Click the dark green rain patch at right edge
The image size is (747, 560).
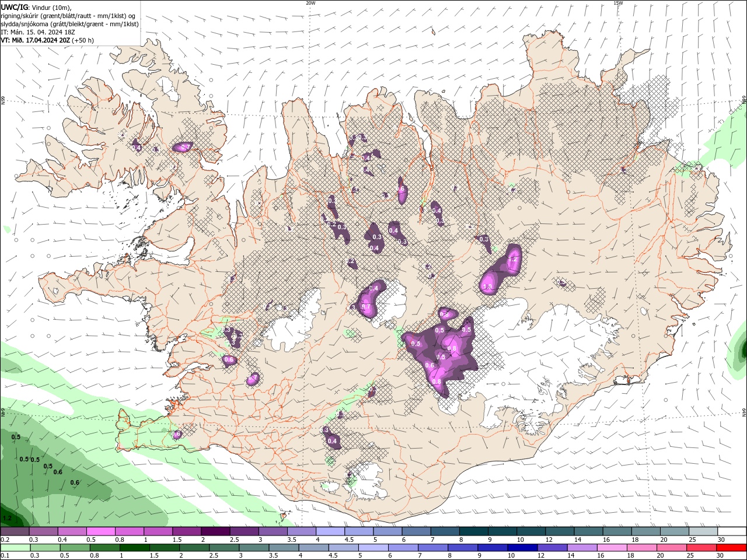pyautogui.click(x=743, y=352)
